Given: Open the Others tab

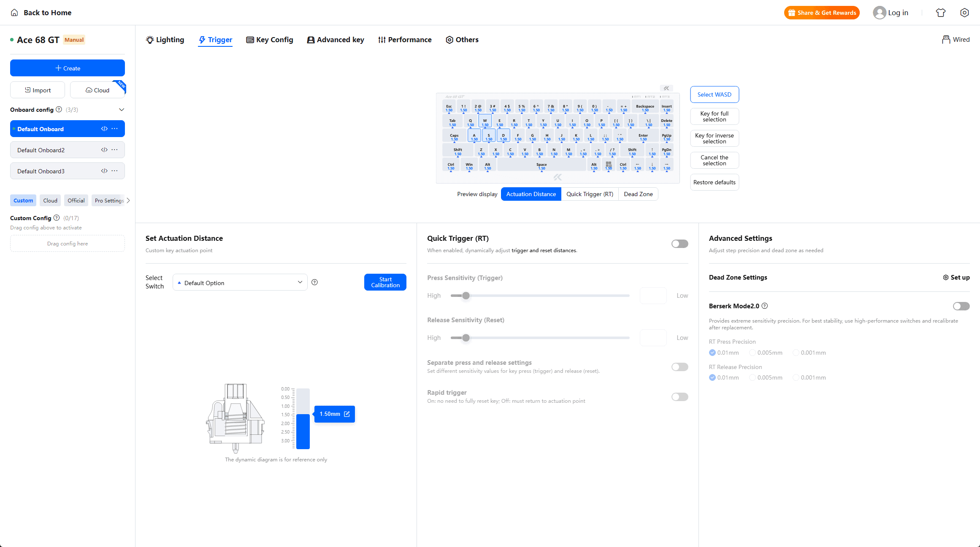Looking at the screenshot, I should [x=462, y=40].
